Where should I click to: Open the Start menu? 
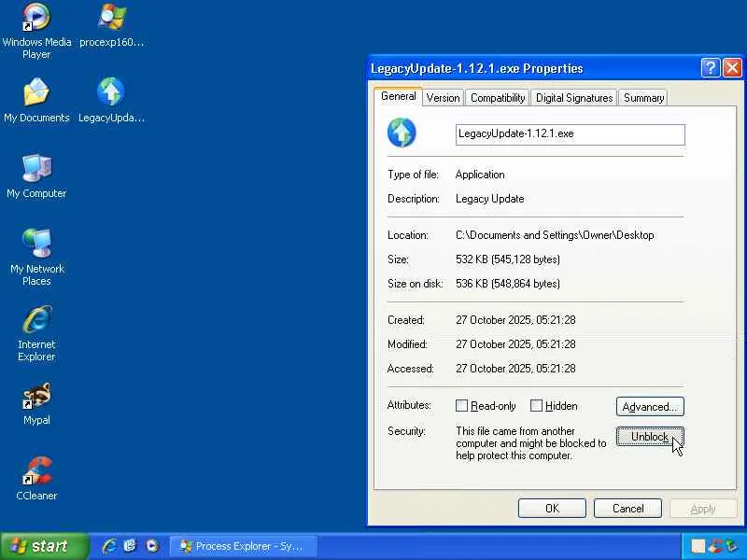44,546
